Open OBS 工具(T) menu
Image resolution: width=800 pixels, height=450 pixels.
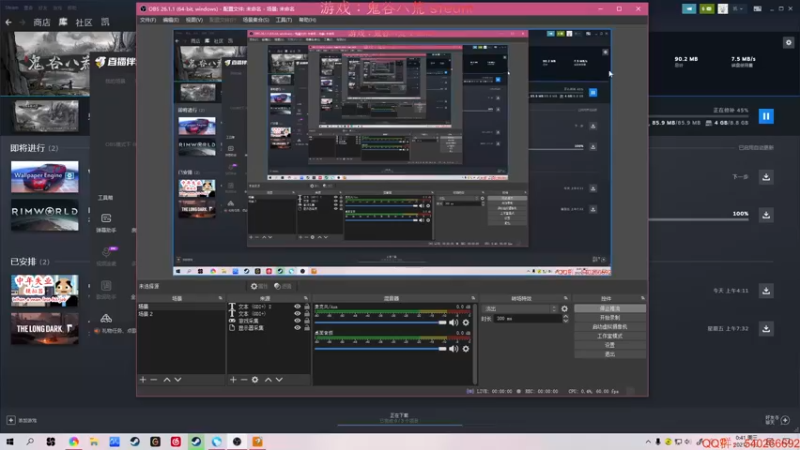point(284,20)
